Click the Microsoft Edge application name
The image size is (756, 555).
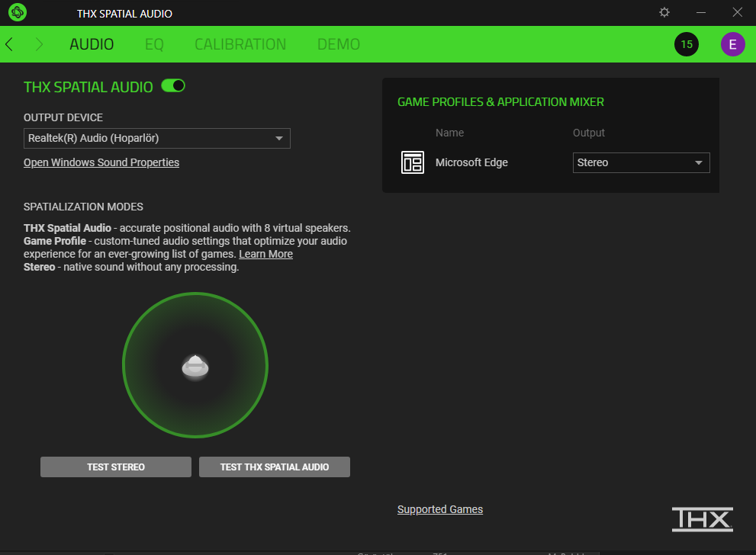click(x=471, y=162)
